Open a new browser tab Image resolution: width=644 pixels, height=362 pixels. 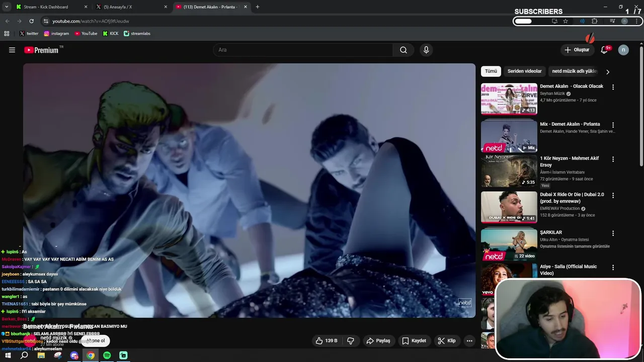point(258,7)
